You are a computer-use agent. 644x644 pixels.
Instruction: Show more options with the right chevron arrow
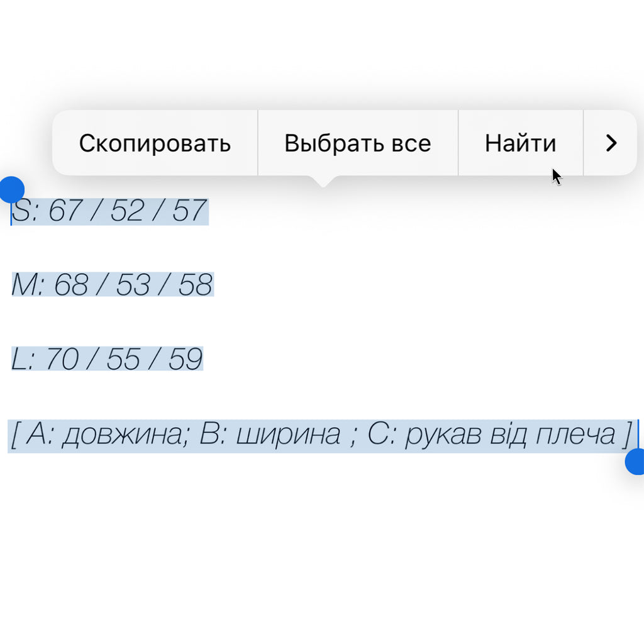click(x=611, y=143)
